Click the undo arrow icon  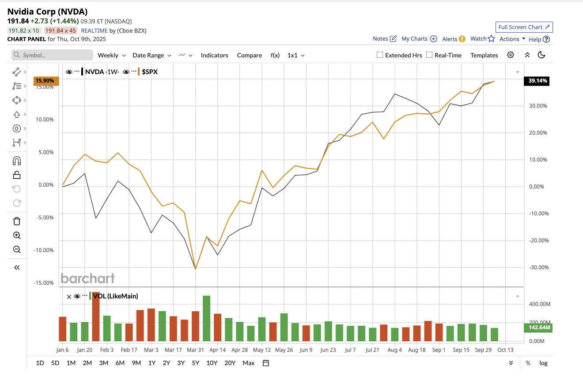17,189
